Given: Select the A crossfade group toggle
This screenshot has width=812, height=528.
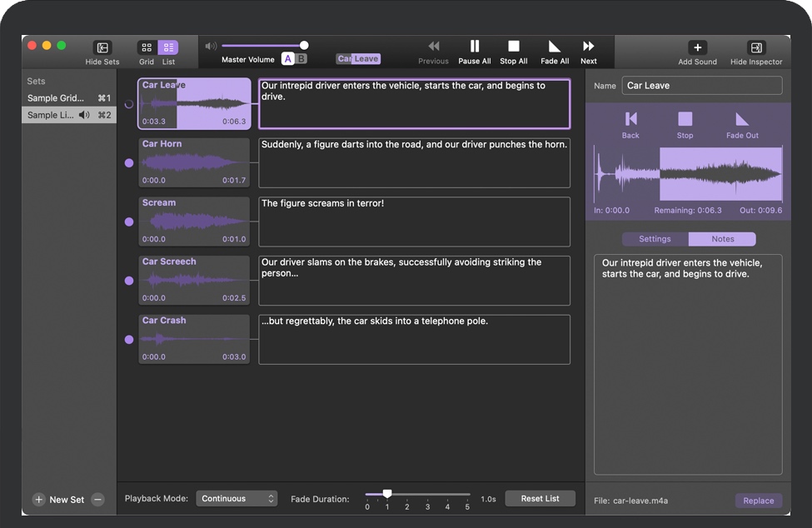Looking at the screenshot, I should click(x=288, y=58).
